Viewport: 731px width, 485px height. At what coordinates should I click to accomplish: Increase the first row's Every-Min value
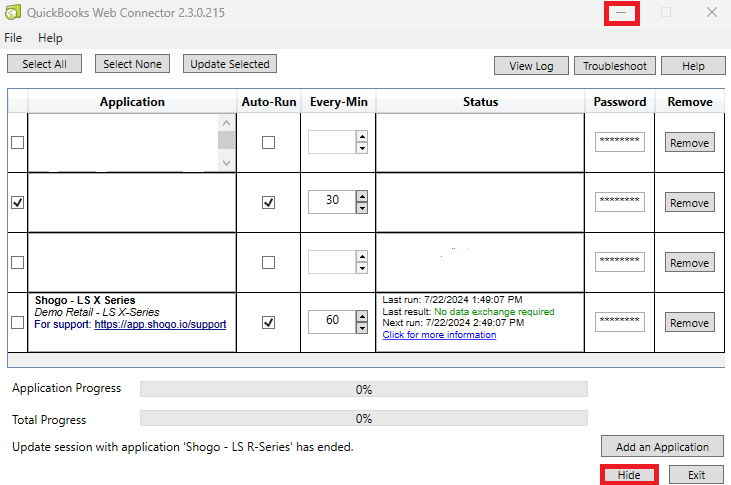(362, 137)
